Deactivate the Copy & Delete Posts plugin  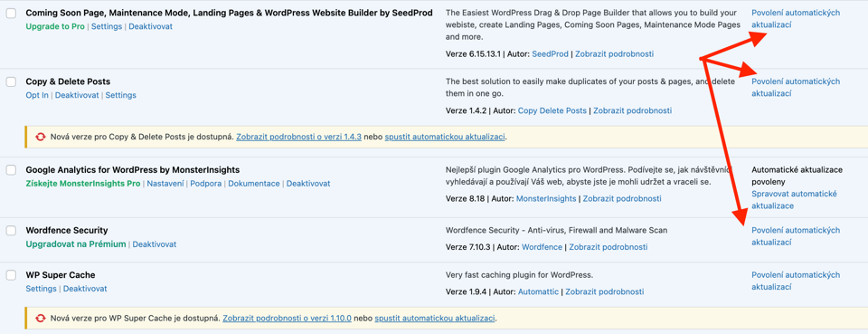[77, 95]
